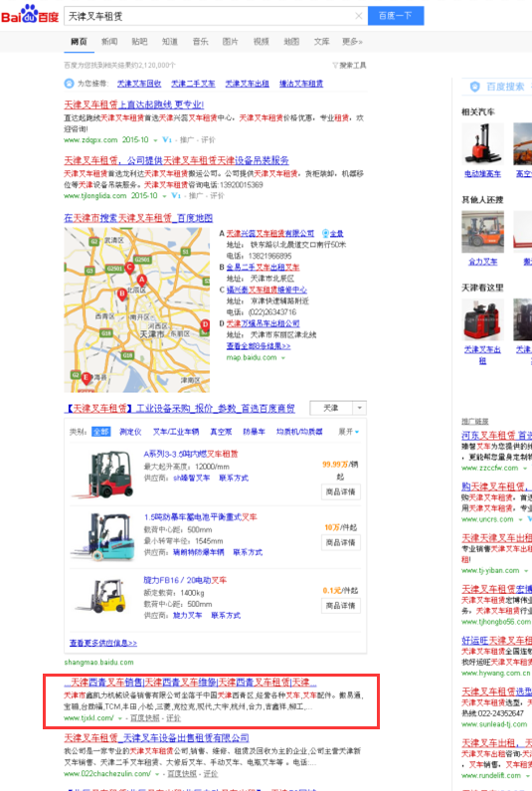Select map marker A on the map
532x791 pixels.
141,280
